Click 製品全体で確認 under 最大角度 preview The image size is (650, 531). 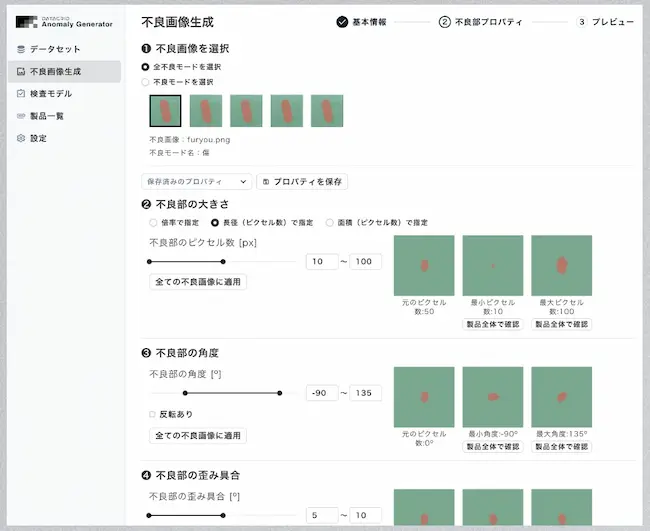pos(561,447)
